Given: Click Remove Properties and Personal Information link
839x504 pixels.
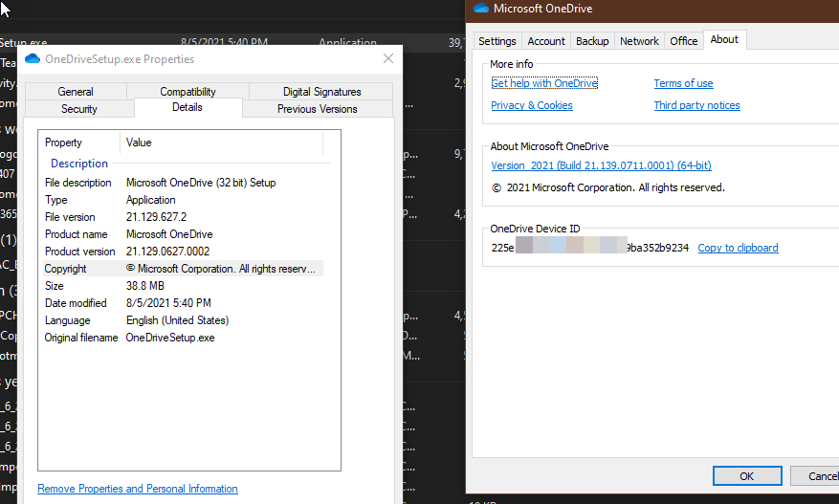Looking at the screenshot, I should tap(138, 489).
